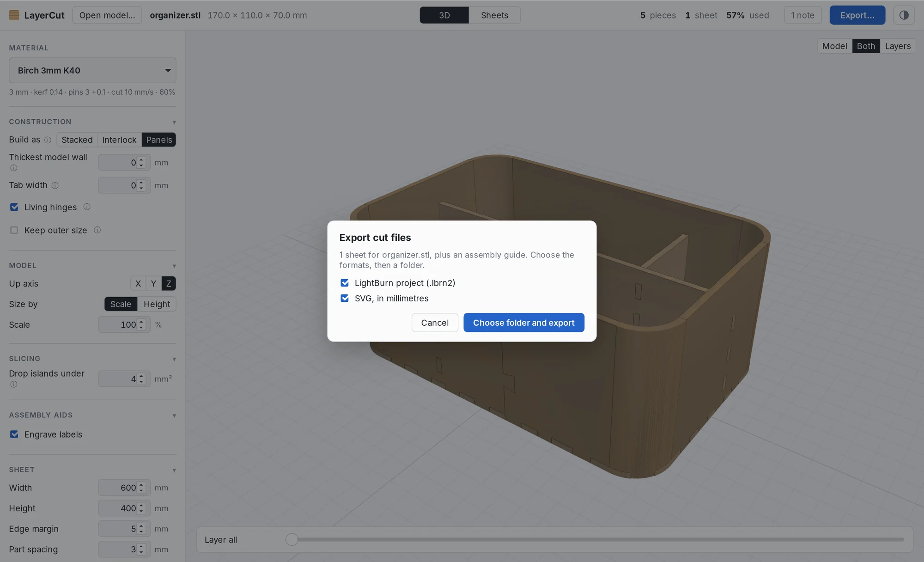The image size is (924, 562).
Task: Open the 1 note button
Action: pyautogui.click(x=803, y=15)
